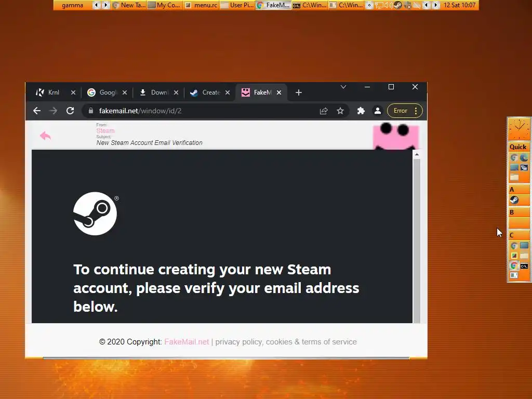Click the Steam sender name
The height and width of the screenshot is (399, 532).
[105, 131]
